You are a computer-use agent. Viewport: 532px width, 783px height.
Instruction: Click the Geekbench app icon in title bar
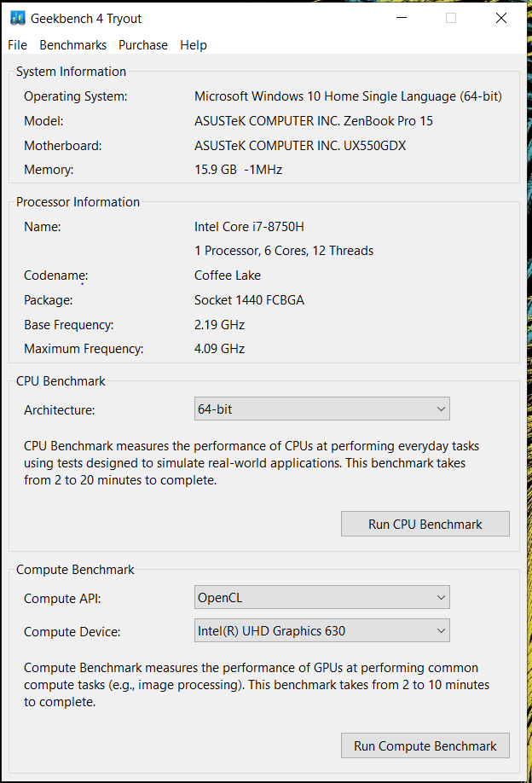[x=17, y=18]
